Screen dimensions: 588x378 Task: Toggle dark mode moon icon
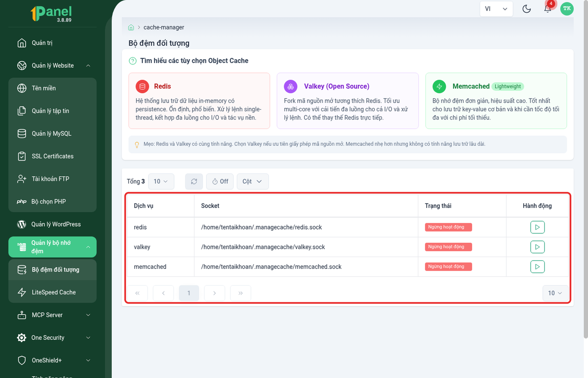coord(527,8)
